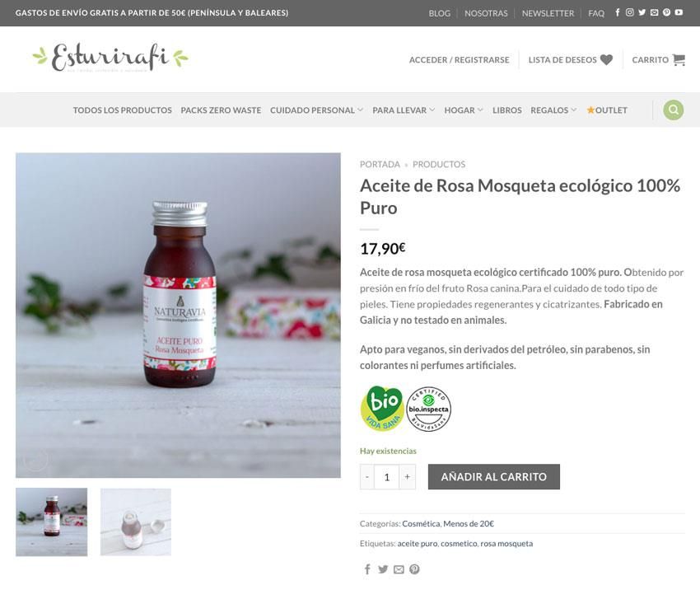Click the quantity input field
700x599 pixels.
pyautogui.click(x=386, y=476)
